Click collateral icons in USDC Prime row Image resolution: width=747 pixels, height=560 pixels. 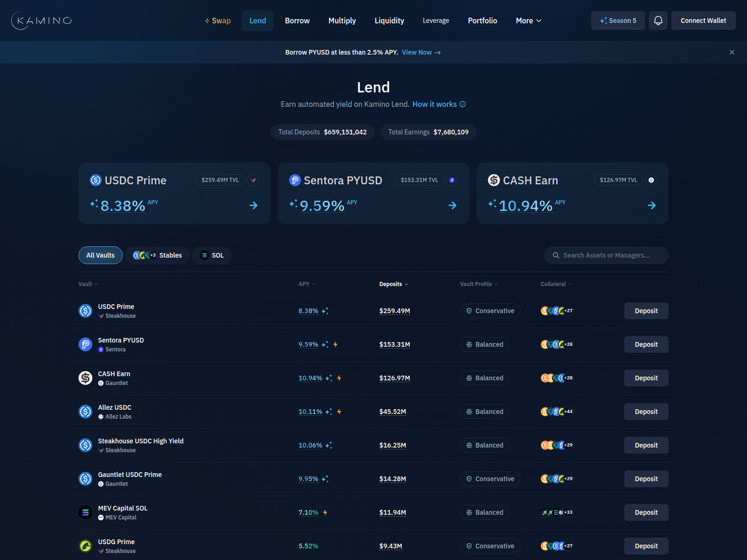[x=557, y=311]
